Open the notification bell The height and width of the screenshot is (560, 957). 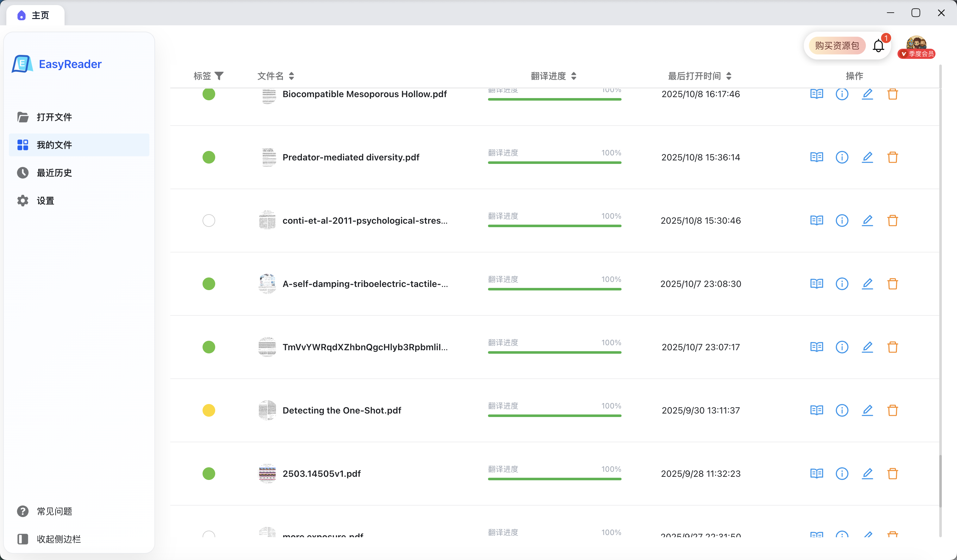[879, 46]
